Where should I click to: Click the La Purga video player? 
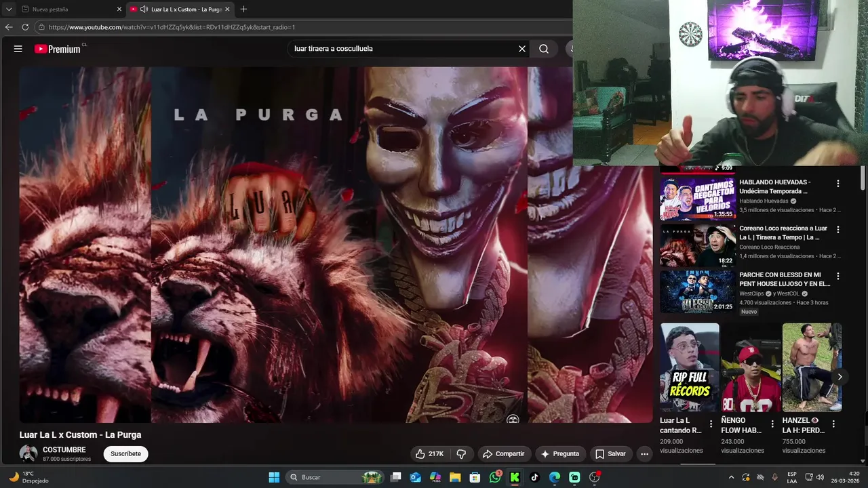point(336,245)
